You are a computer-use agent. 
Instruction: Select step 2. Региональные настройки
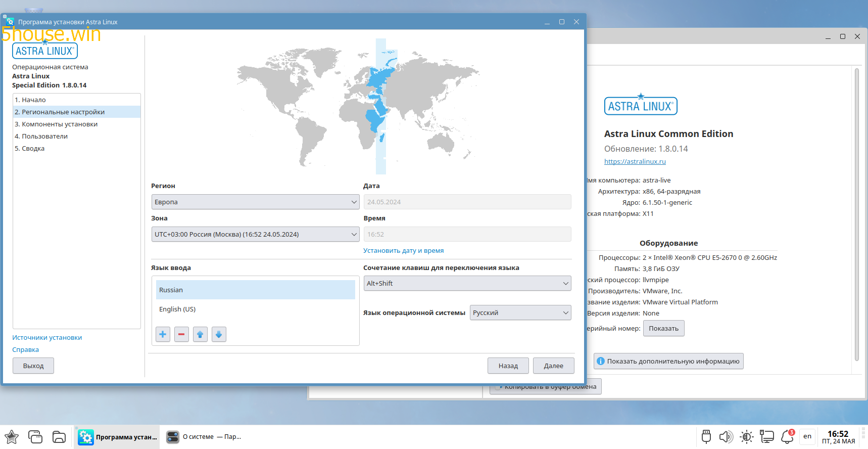click(x=77, y=112)
